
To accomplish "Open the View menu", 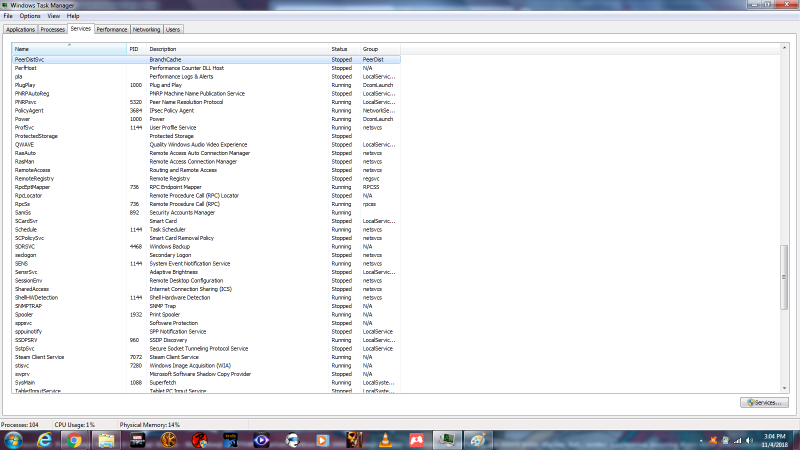I will click(53, 16).
